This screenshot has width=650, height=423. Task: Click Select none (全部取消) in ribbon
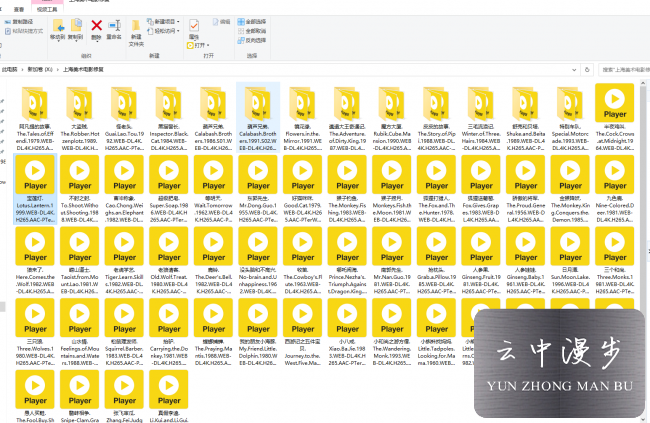tap(252, 31)
